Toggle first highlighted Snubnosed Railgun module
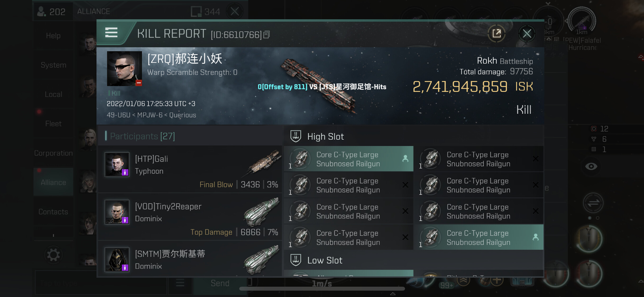 [348, 159]
